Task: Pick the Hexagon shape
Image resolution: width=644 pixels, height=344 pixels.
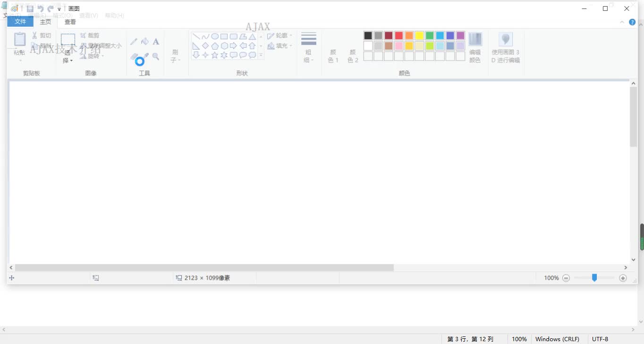Action: pyautogui.click(x=224, y=46)
